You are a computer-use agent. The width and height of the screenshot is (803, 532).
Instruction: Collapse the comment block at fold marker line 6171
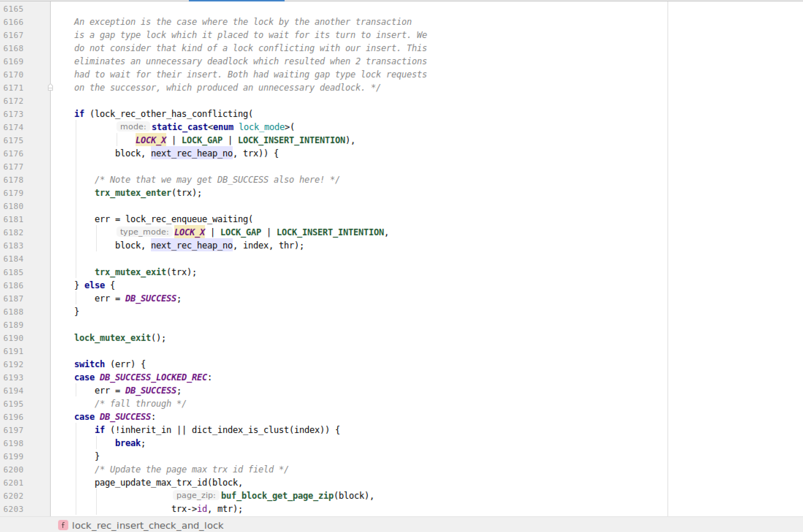[50, 88]
